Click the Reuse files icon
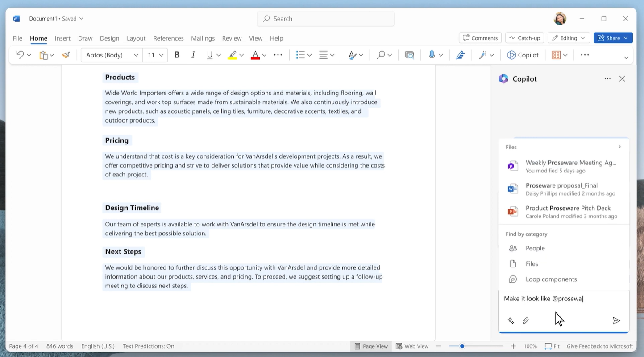 coord(409,55)
